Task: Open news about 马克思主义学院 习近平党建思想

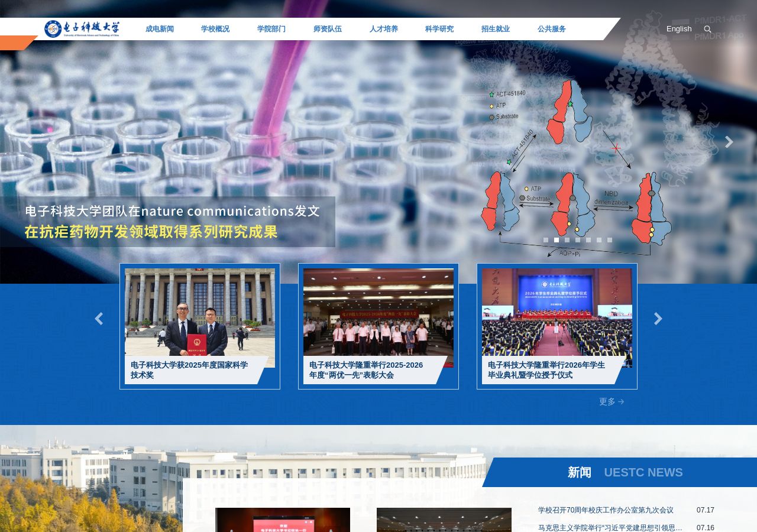Action: click(x=610, y=528)
